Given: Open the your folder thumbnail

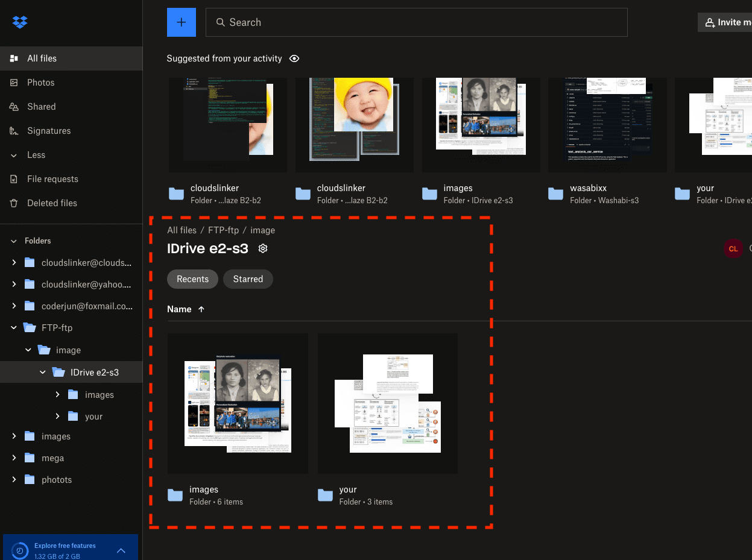Looking at the screenshot, I should [388, 403].
